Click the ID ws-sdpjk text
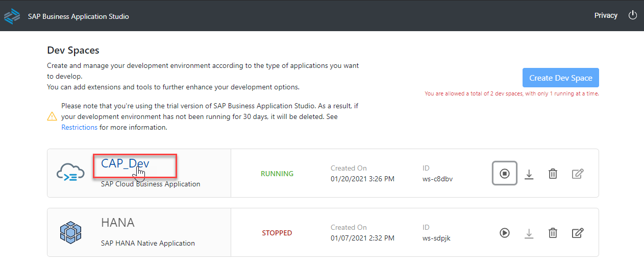Image resolution: width=644 pixels, height=264 pixels. tap(437, 238)
